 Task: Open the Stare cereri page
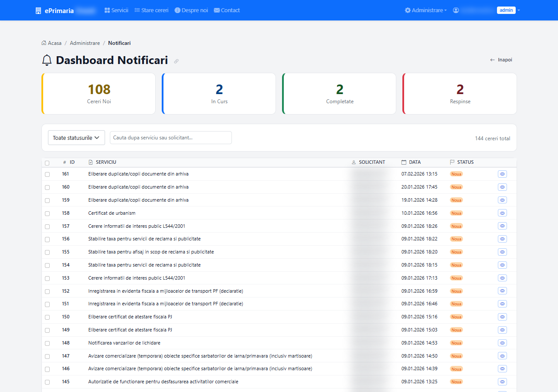coord(151,10)
